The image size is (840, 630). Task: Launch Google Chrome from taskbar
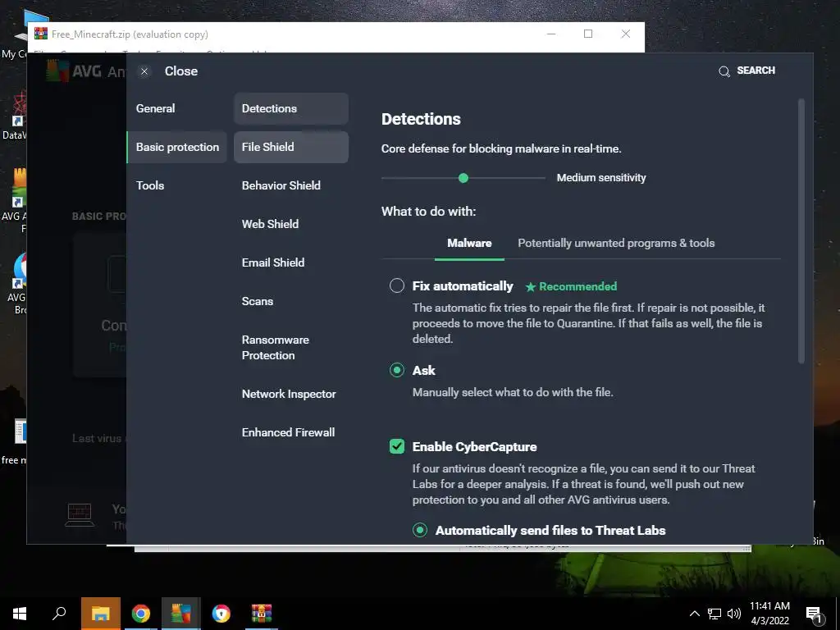(141, 614)
